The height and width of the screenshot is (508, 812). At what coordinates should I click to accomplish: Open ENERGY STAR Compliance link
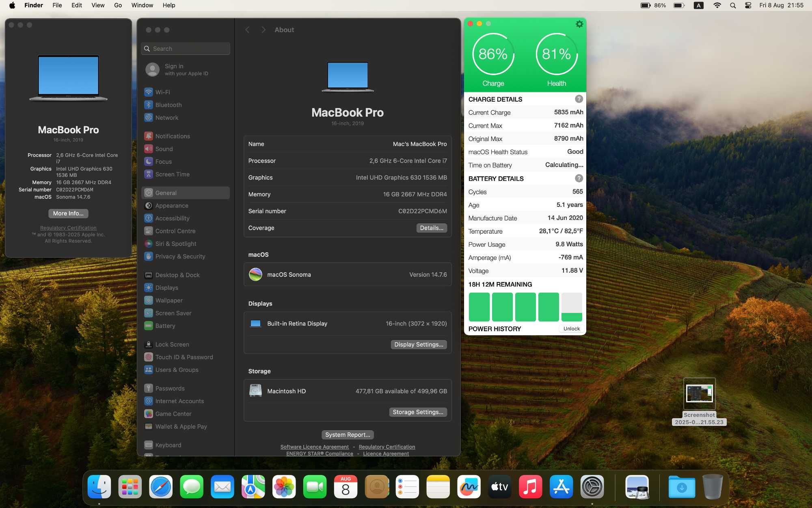[x=320, y=454]
